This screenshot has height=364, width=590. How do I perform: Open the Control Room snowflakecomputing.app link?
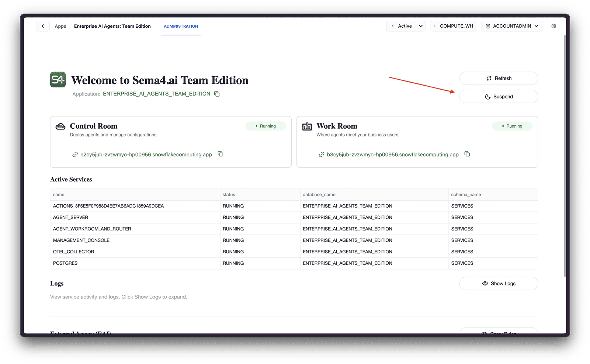coord(146,155)
